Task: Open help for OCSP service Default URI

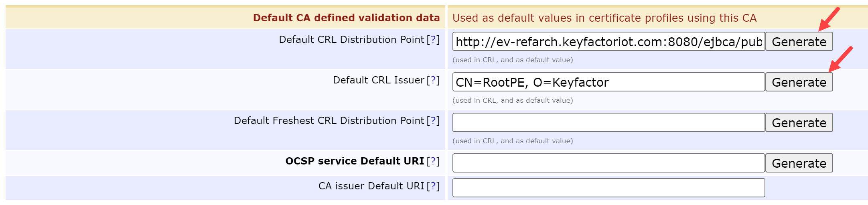Action: pyautogui.click(x=433, y=161)
